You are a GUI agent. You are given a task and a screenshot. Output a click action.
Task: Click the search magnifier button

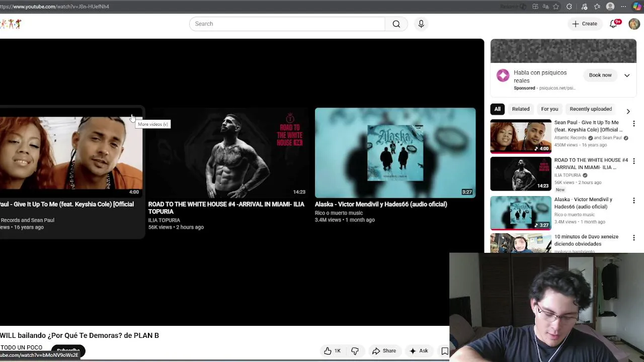click(396, 24)
